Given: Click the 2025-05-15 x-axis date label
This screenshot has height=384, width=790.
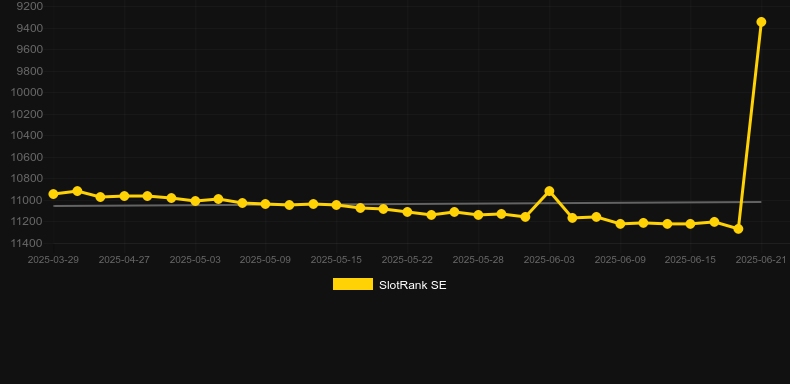Looking at the screenshot, I should (336, 260).
